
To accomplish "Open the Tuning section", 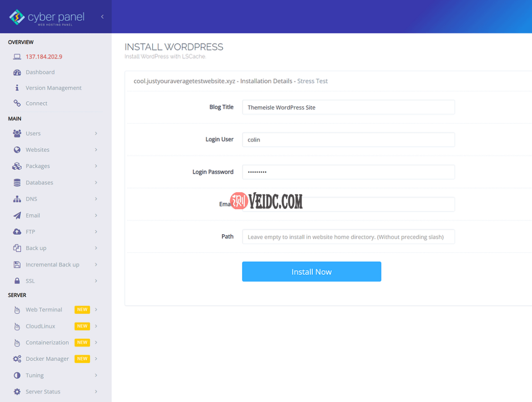I will point(34,375).
